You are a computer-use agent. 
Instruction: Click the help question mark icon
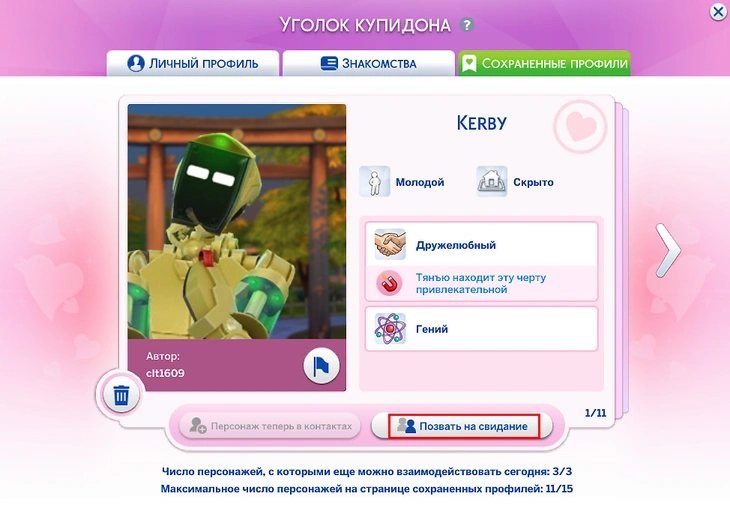[x=467, y=25]
